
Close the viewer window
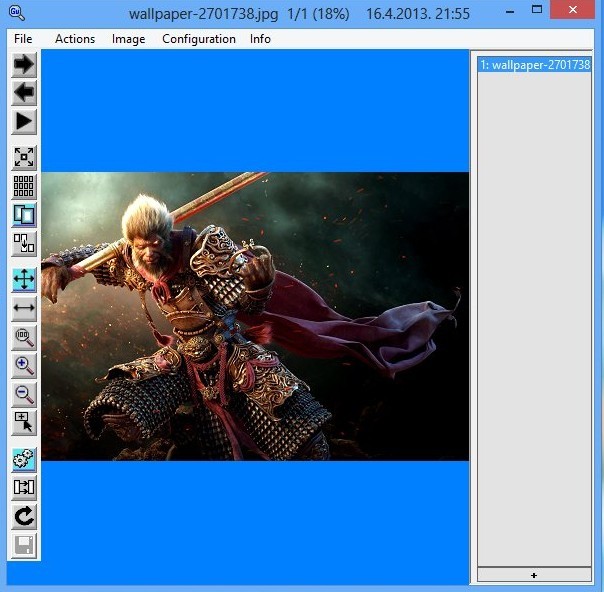[572, 10]
